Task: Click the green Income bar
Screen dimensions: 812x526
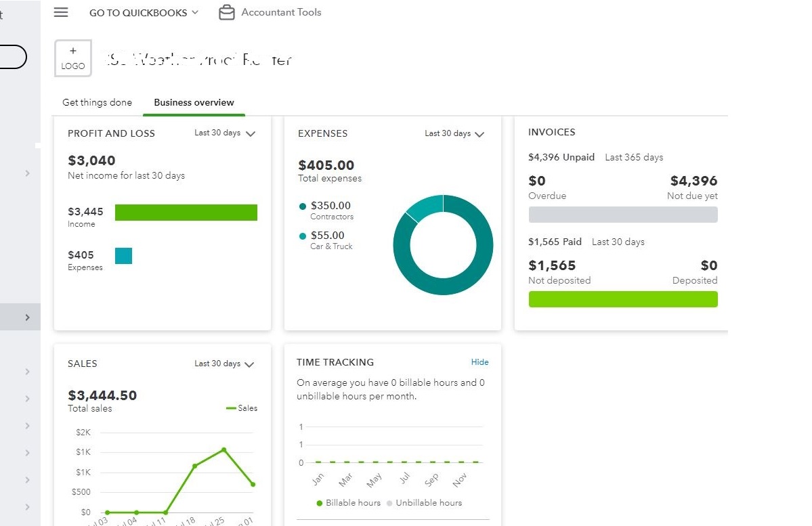Action: pos(186,213)
